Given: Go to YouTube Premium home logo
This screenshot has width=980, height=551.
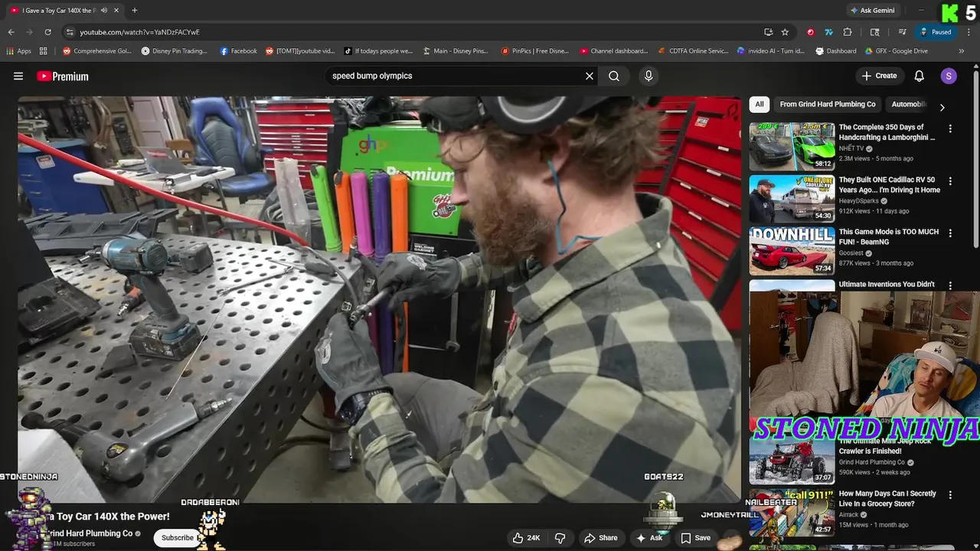Looking at the screenshot, I should point(63,76).
